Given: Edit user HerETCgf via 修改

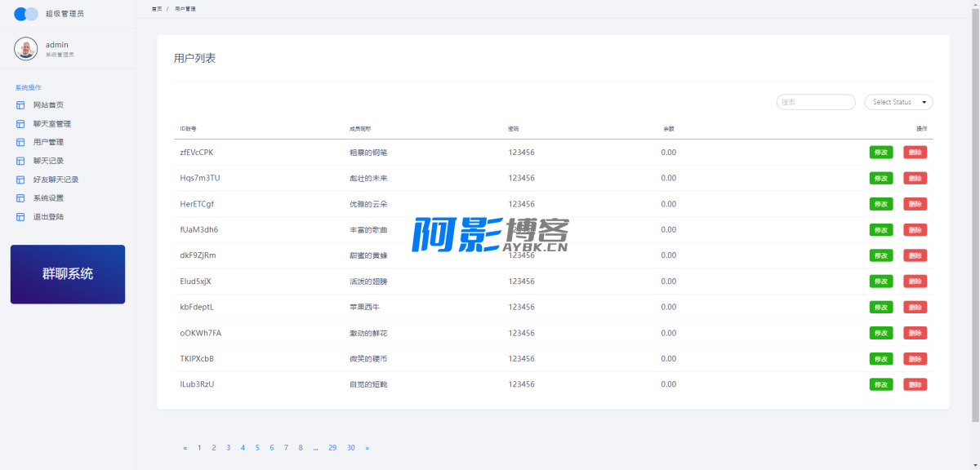Looking at the screenshot, I should (x=881, y=204).
